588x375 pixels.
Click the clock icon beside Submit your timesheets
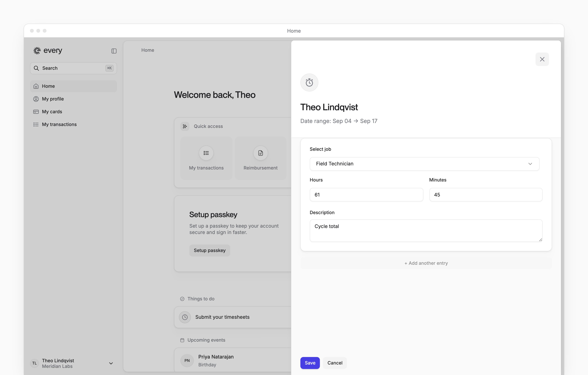tap(185, 317)
